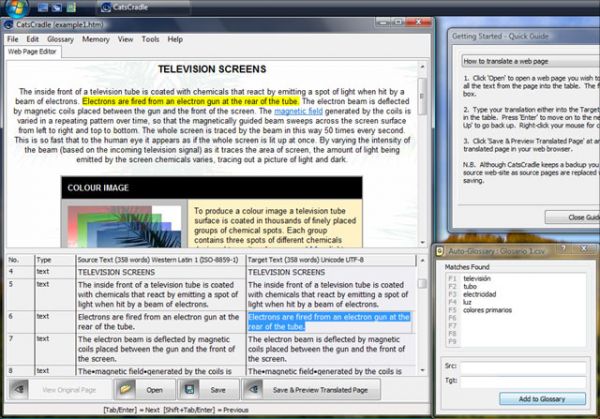Click the translation table scrollbar down arrow
This screenshot has height=419, width=600.
[x=422, y=370]
